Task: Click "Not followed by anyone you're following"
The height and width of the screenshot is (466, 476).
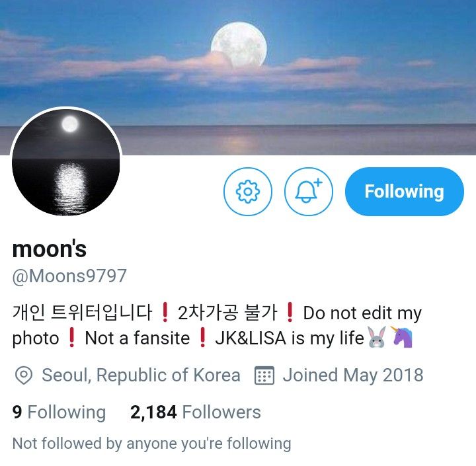Action: pyautogui.click(x=152, y=444)
